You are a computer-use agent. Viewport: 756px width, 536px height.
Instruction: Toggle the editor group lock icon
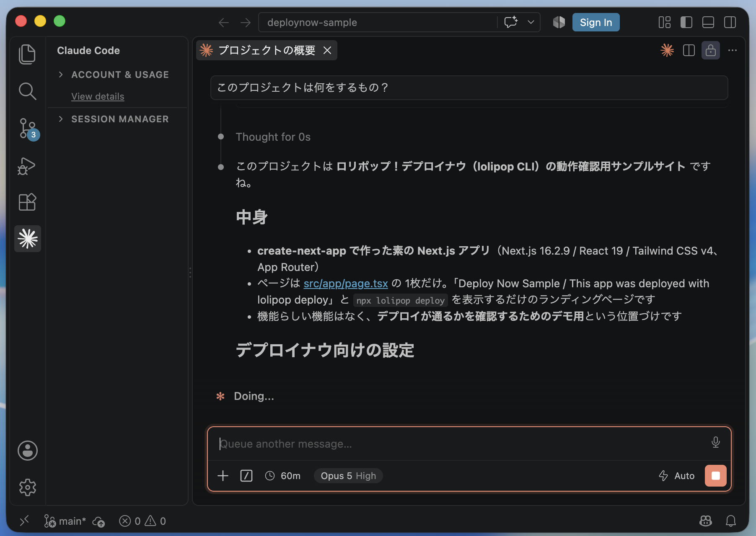711,50
